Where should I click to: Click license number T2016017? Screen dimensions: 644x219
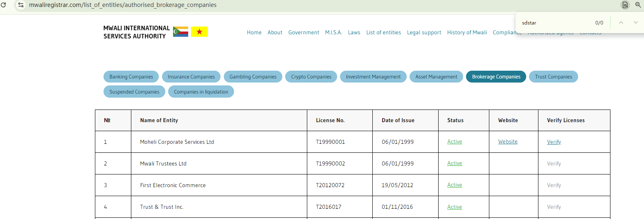point(329,207)
